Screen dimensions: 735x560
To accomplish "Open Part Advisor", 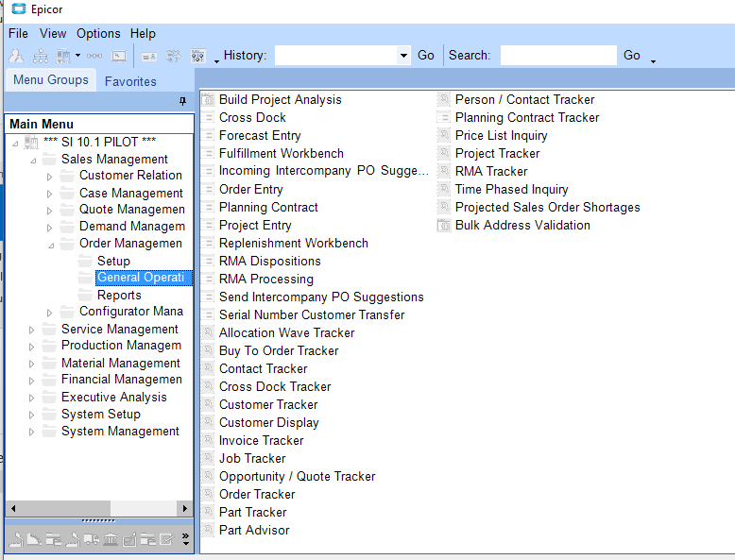I will [x=254, y=530].
